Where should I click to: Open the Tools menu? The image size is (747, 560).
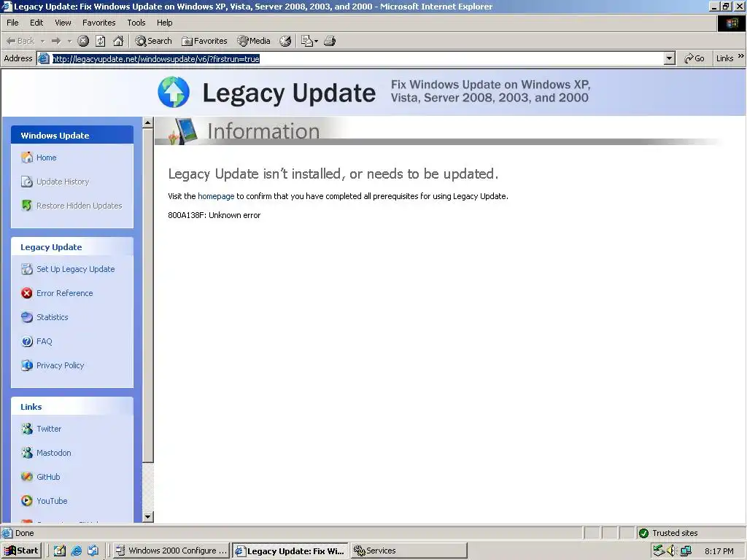(136, 23)
